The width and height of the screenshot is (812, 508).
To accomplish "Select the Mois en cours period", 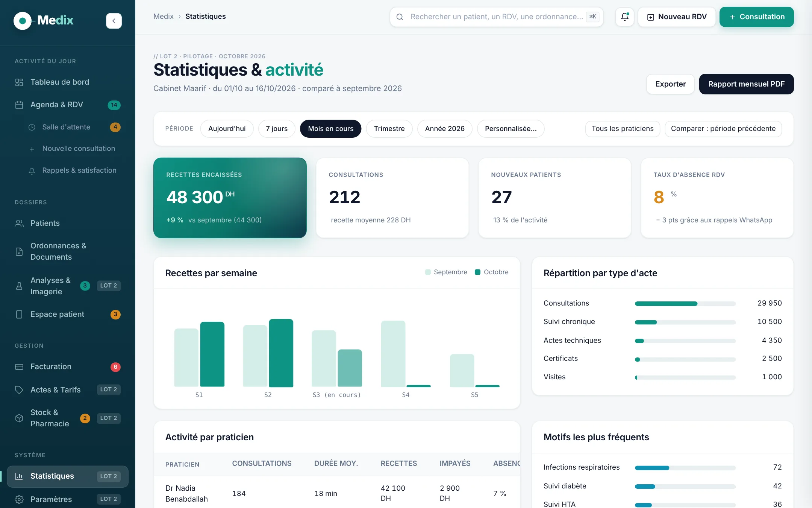I will click(331, 129).
